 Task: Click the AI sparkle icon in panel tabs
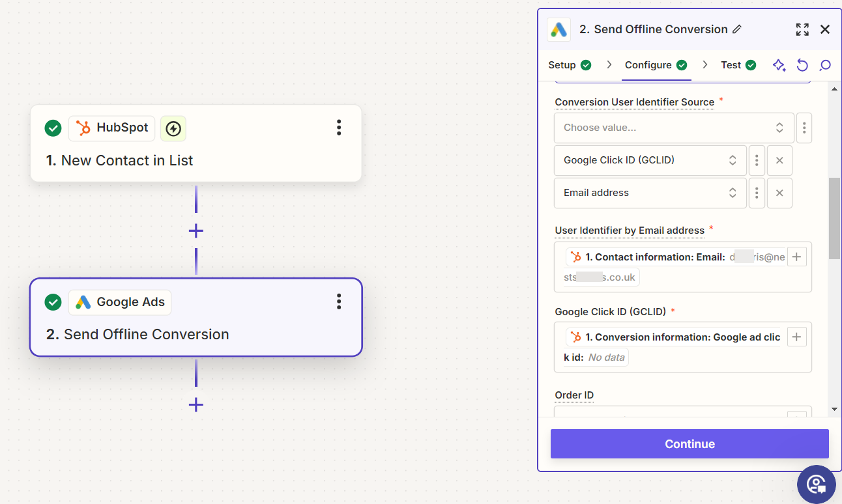[x=779, y=65]
